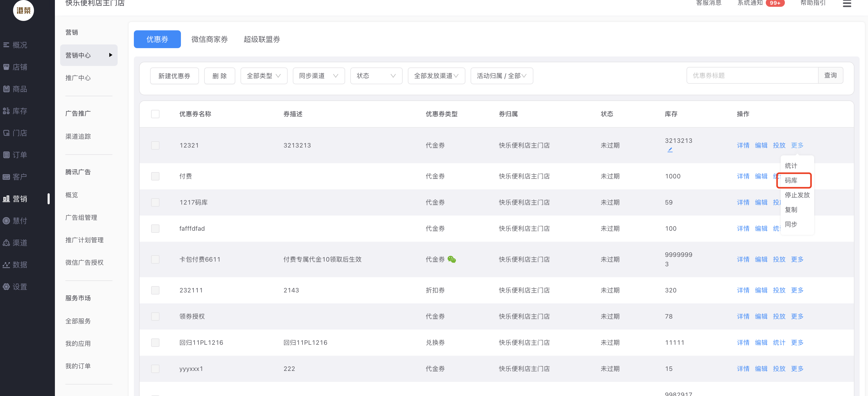Click the 删 除 button

(x=219, y=76)
